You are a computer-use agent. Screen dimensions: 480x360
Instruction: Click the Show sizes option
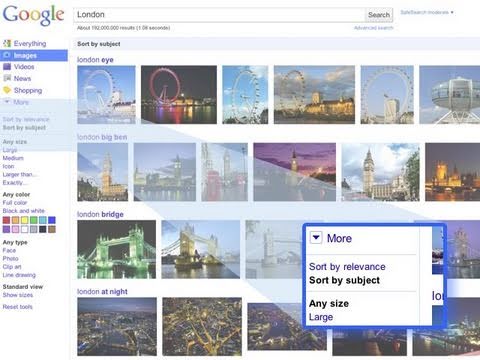tap(18, 295)
